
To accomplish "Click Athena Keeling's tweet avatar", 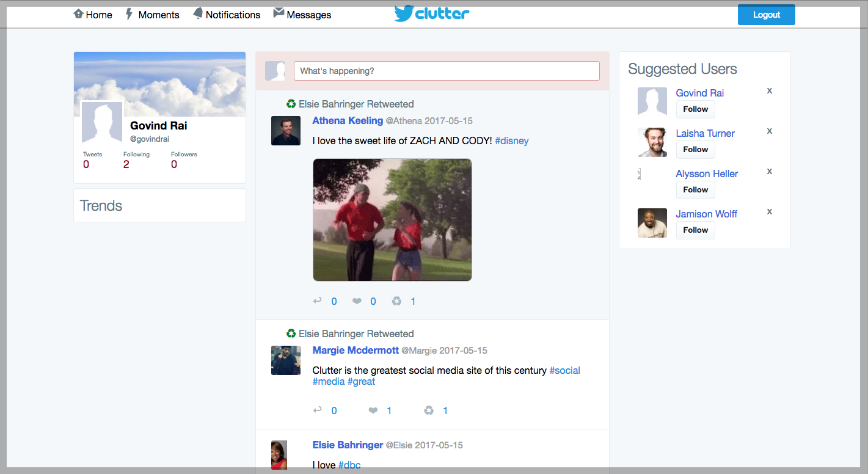I will (286, 131).
